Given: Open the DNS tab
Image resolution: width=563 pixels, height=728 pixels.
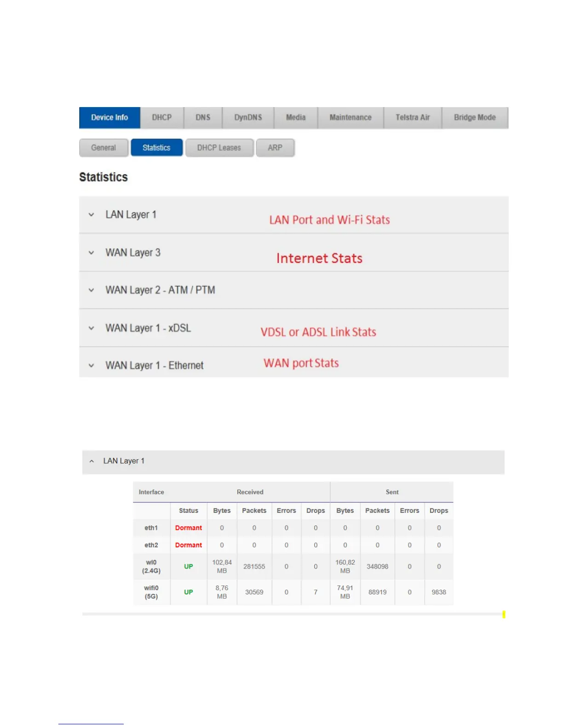Looking at the screenshot, I should tap(203, 118).
